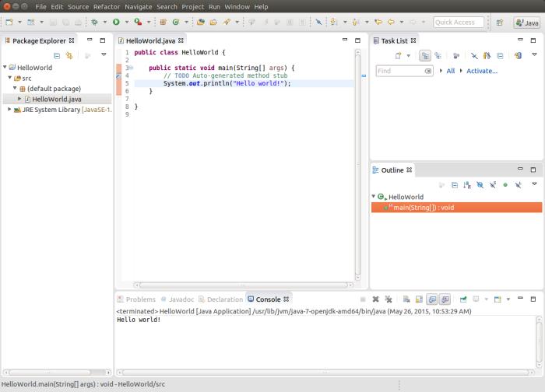Click the Debug bug icon in toolbar
The image size is (545, 392).
pyautogui.click(x=94, y=23)
